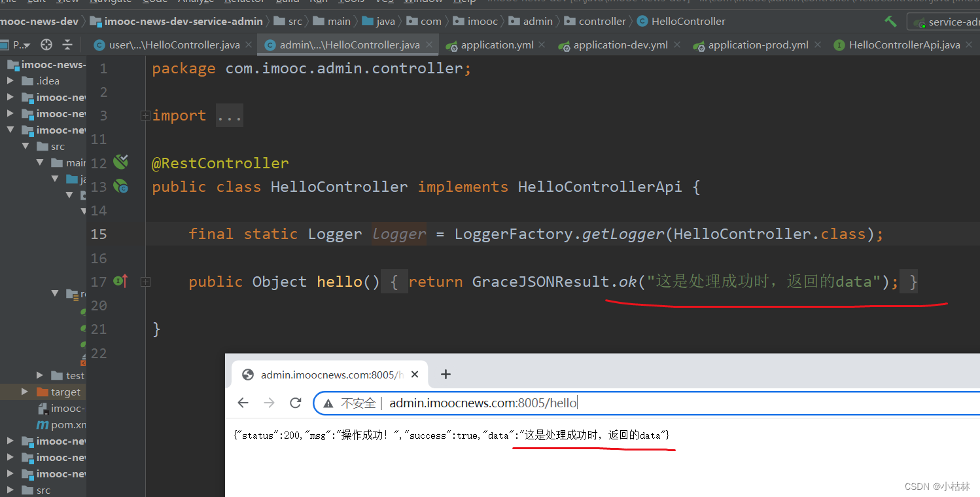
Task: Click the orange target folder icon
Action: 43,392
